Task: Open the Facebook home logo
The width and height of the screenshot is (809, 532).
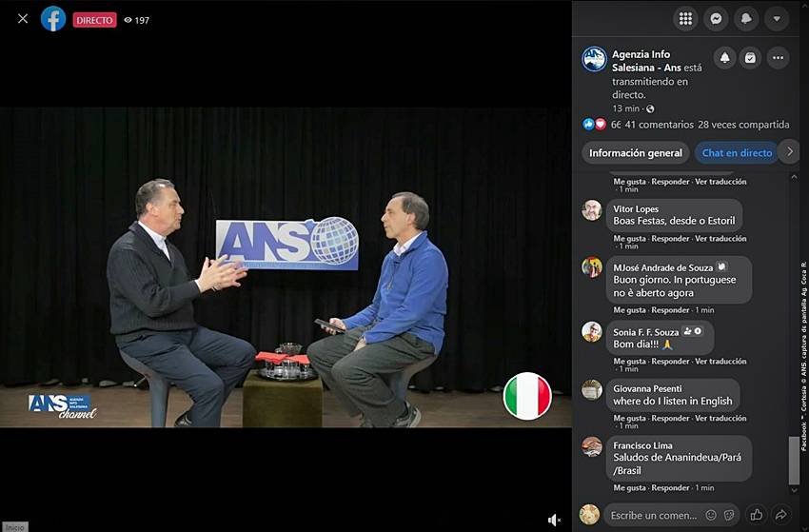Action: (53, 19)
